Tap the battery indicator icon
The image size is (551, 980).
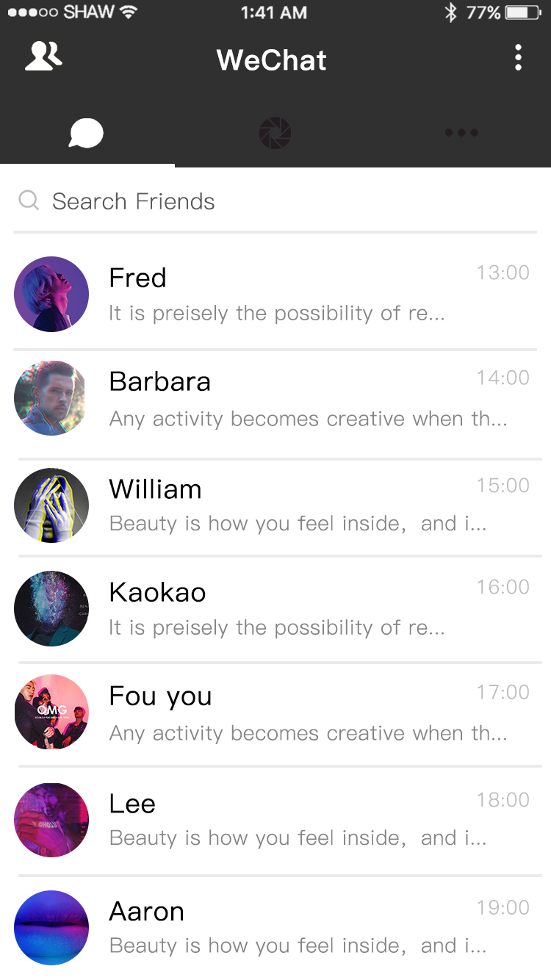click(523, 12)
